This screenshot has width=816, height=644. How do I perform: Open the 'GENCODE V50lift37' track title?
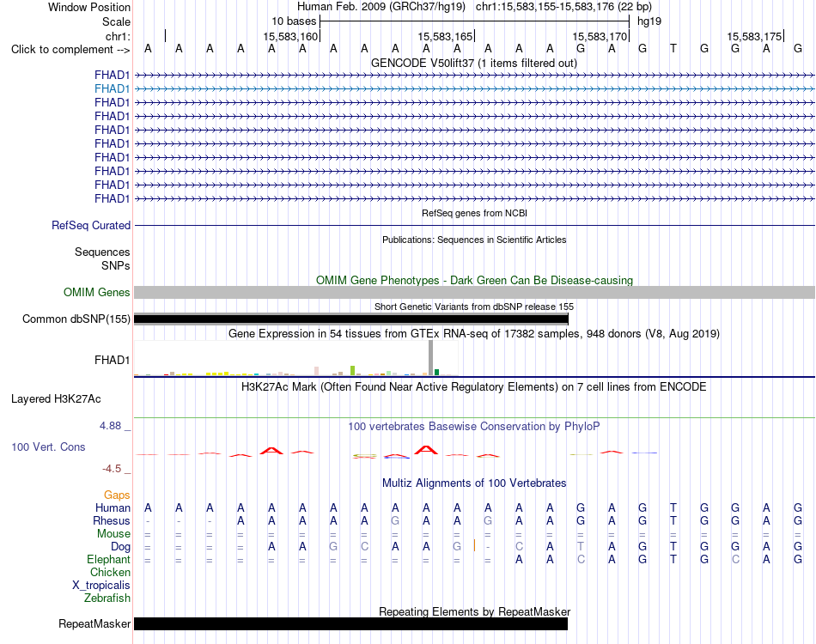(474, 63)
